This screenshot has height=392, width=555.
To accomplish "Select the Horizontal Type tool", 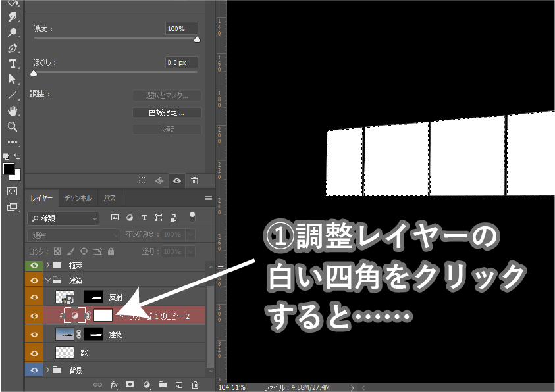I will coord(13,64).
